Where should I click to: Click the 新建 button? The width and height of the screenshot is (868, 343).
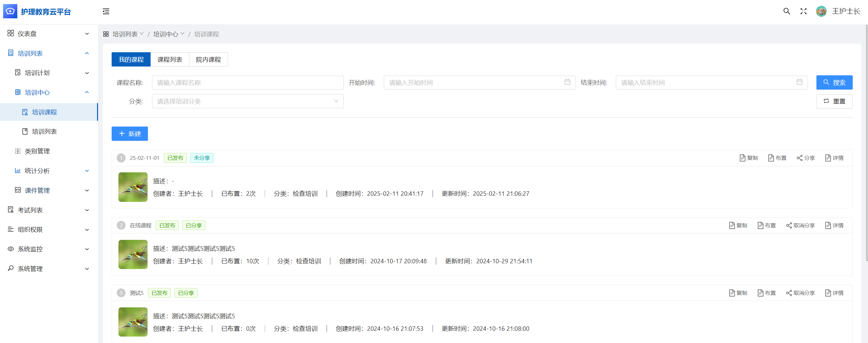point(130,134)
